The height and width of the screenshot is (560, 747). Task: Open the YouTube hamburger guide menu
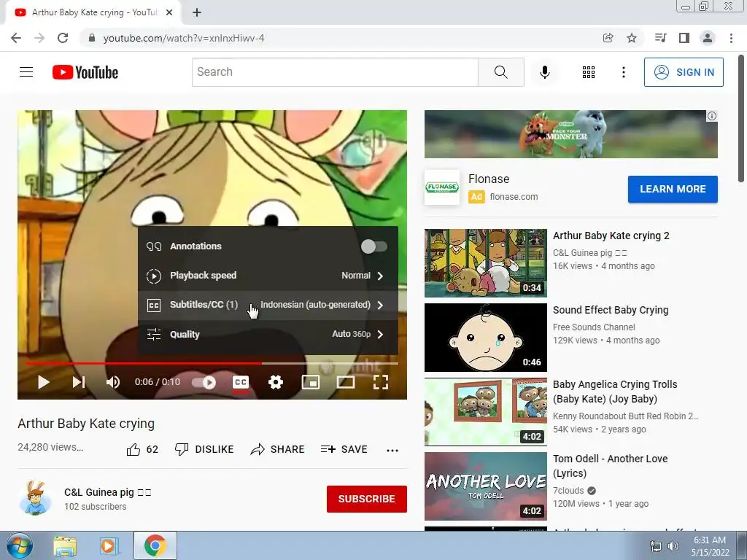click(26, 72)
